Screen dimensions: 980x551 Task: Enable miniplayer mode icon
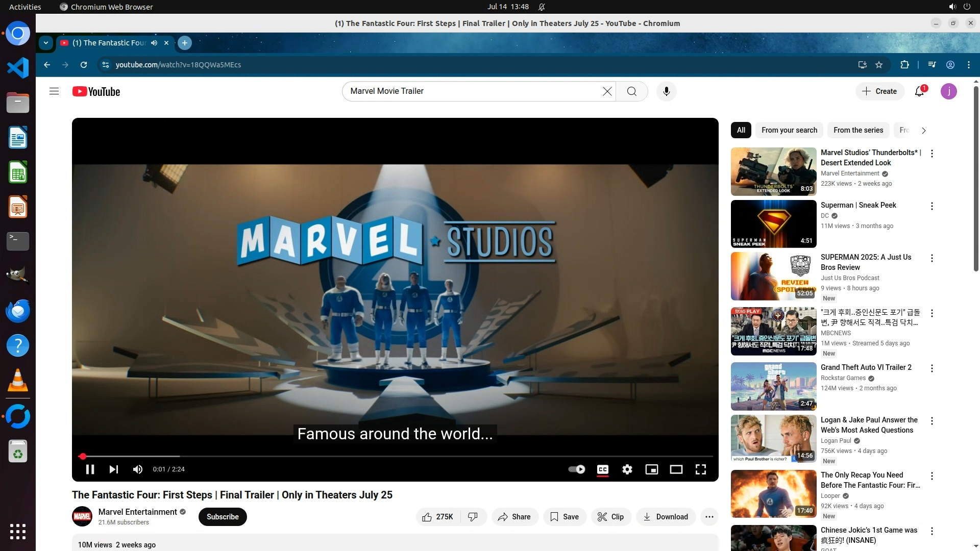(652, 469)
